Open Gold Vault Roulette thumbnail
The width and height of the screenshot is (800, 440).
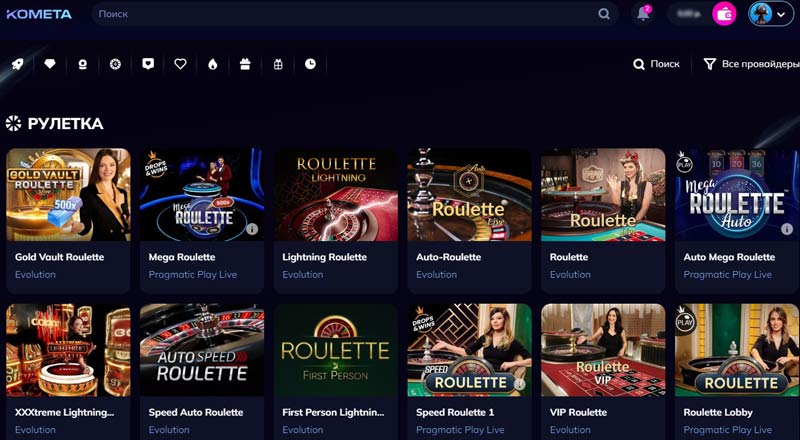(x=68, y=194)
